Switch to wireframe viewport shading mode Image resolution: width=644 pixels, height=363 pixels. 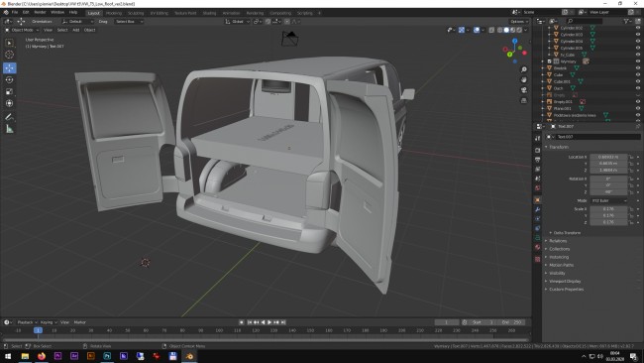click(499, 30)
